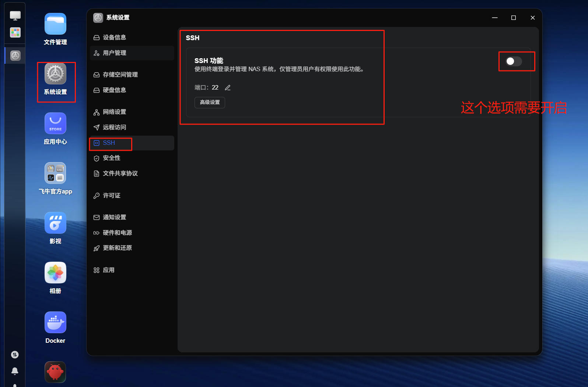Maximize the 系统设置 window

coord(514,18)
